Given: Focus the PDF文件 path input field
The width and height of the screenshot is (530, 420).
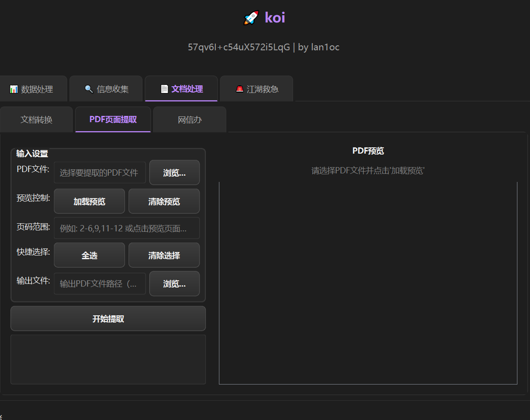Looking at the screenshot, I should [x=100, y=172].
